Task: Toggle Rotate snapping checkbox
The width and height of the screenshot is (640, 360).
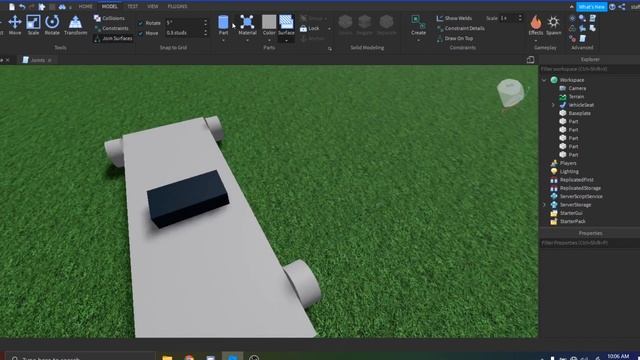Action: pyautogui.click(x=141, y=23)
